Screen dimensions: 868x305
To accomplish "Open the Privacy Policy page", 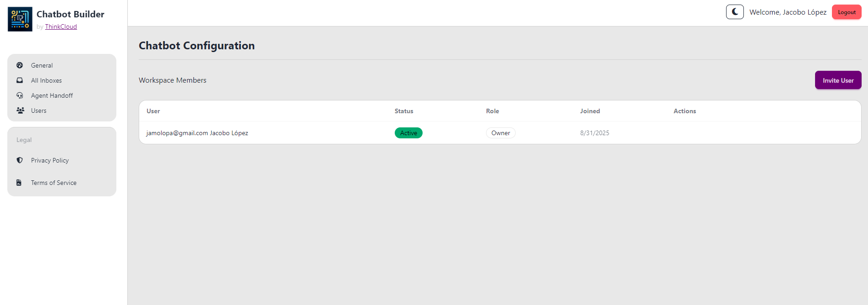I will click(x=62, y=160).
